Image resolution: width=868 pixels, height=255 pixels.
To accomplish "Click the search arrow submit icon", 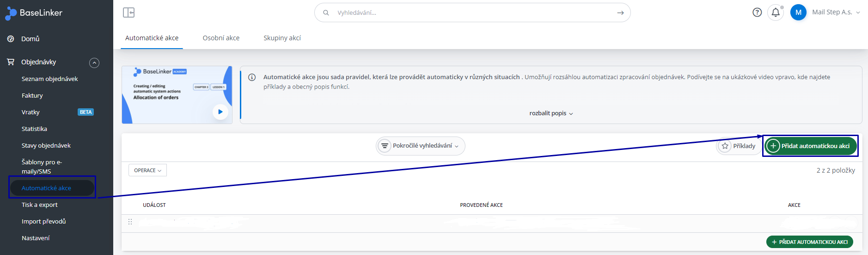I will pyautogui.click(x=620, y=13).
